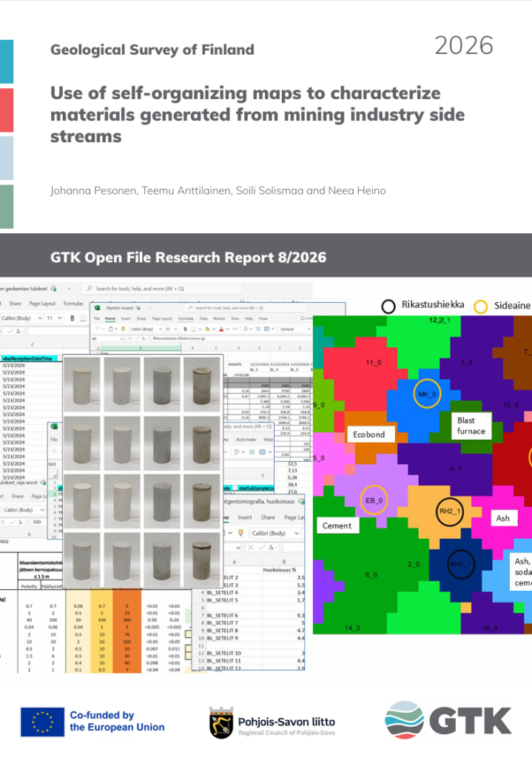Screen dimensions: 532x758
Task: Click the black Rikastushiekka legend circle
Action: 388,305
